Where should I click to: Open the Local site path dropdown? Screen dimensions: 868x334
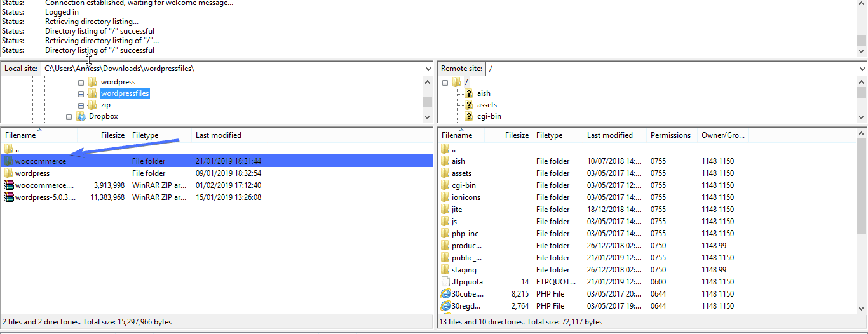[428, 69]
